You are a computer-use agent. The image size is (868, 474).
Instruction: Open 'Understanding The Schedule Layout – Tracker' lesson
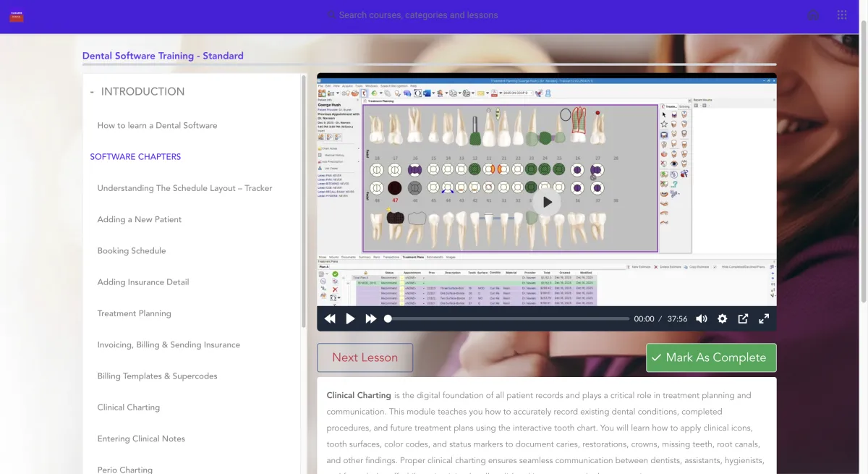(184, 188)
